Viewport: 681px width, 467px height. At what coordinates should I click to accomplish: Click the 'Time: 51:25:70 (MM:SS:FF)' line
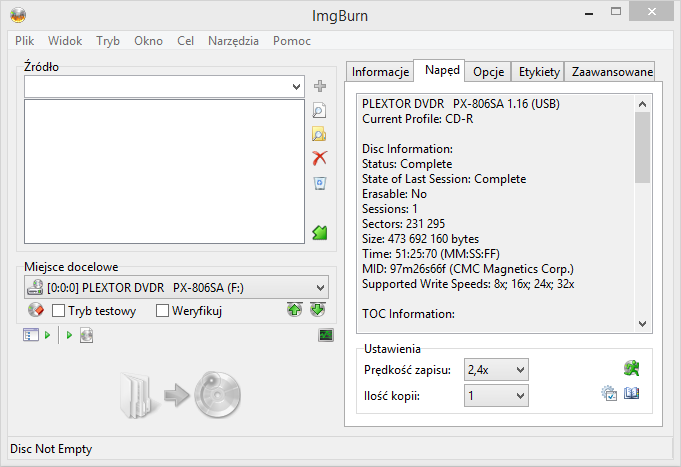(431, 254)
